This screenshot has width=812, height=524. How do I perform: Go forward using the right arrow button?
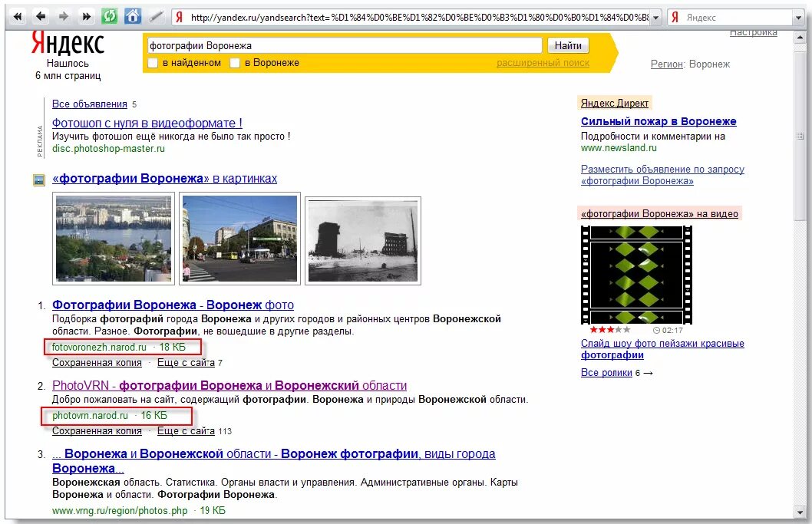click(63, 17)
